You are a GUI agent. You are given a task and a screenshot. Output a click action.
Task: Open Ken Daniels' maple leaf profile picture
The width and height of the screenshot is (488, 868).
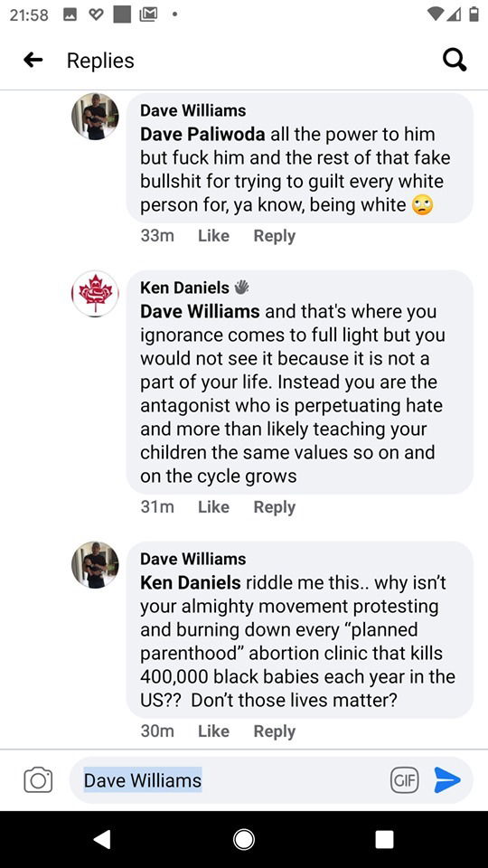point(95,293)
